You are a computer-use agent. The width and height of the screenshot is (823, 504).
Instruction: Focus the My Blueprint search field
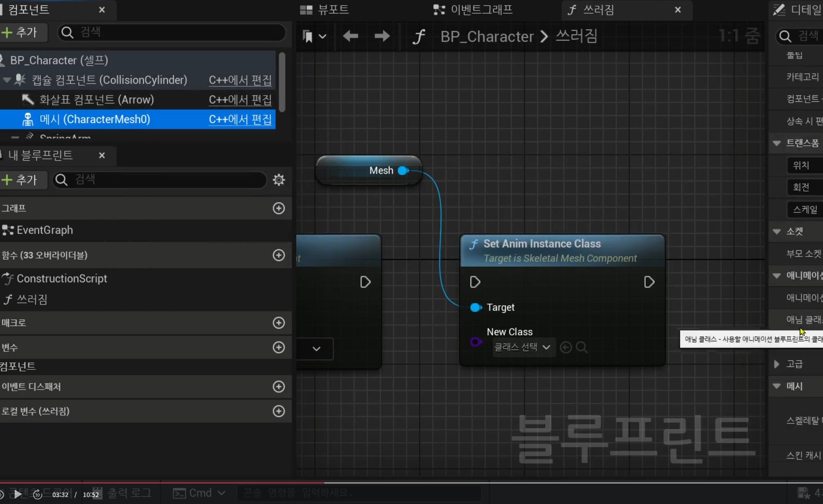(160, 180)
